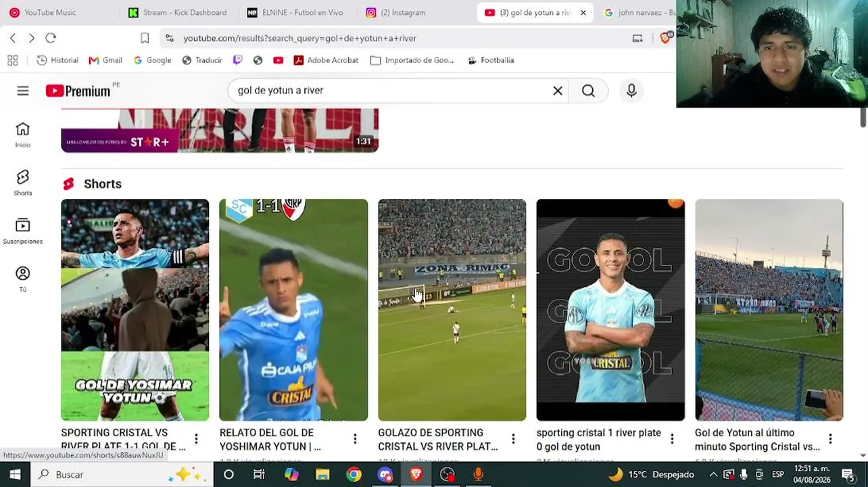Go back in browser history
The image size is (868, 487).
coord(13,38)
